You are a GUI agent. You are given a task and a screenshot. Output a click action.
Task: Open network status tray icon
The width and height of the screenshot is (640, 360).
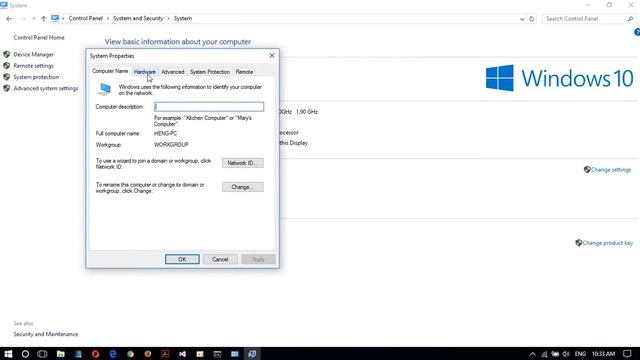click(x=544, y=354)
